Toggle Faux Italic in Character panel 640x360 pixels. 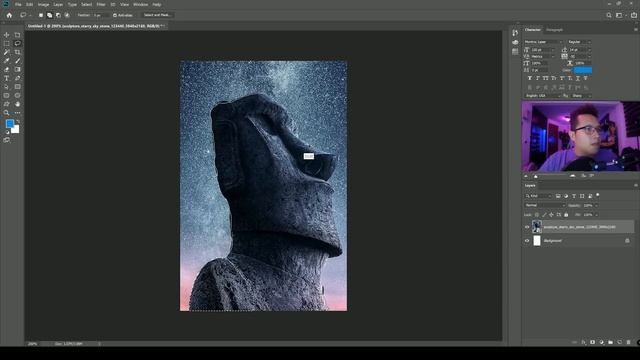[x=538, y=78]
